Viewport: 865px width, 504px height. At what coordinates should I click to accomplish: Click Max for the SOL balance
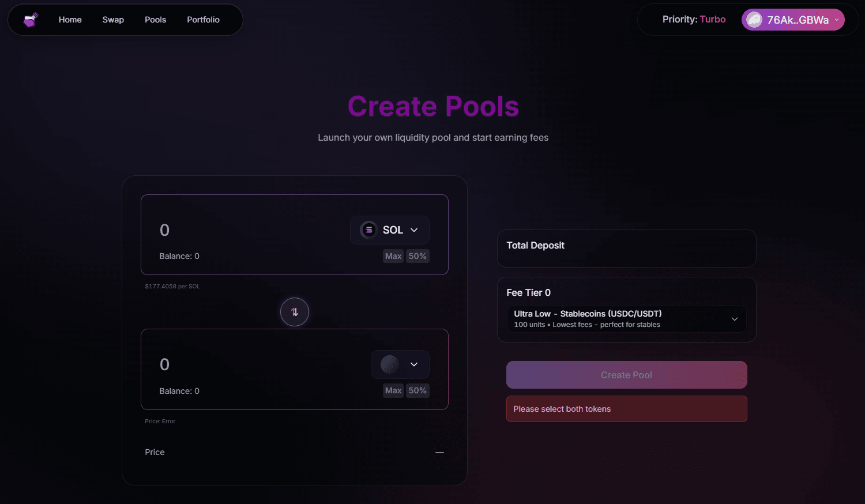click(393, 255)
